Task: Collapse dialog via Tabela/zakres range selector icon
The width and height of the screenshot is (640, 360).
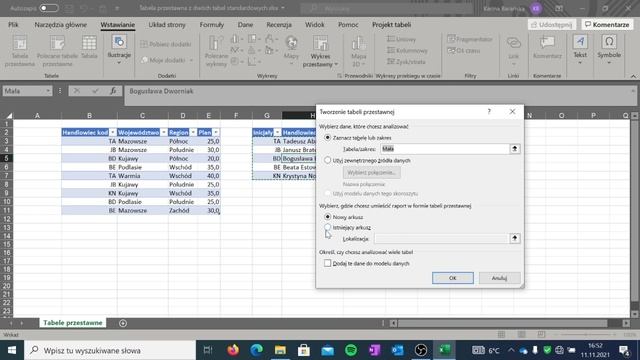Action: coord(515,149)
